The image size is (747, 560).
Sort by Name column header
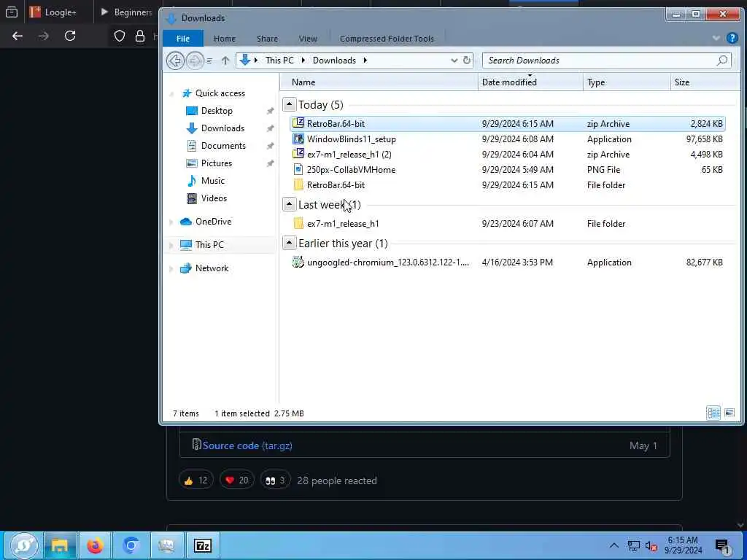[379, 82]
